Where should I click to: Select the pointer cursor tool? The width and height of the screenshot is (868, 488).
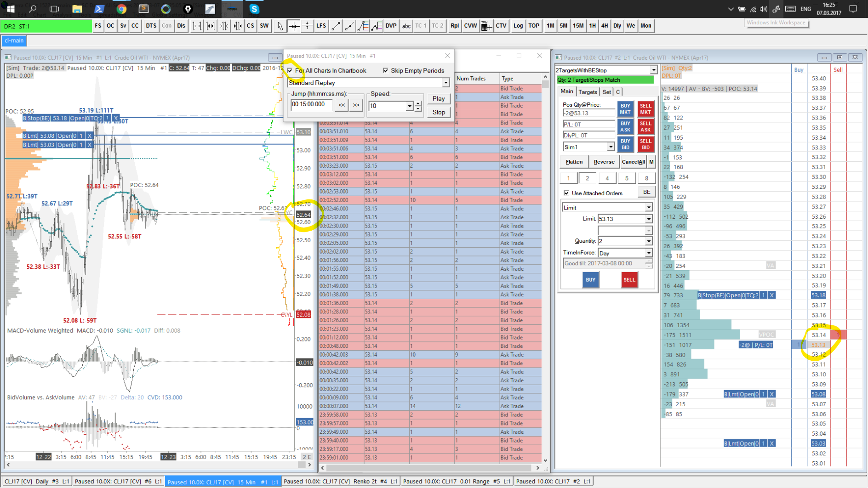(280, 26)
